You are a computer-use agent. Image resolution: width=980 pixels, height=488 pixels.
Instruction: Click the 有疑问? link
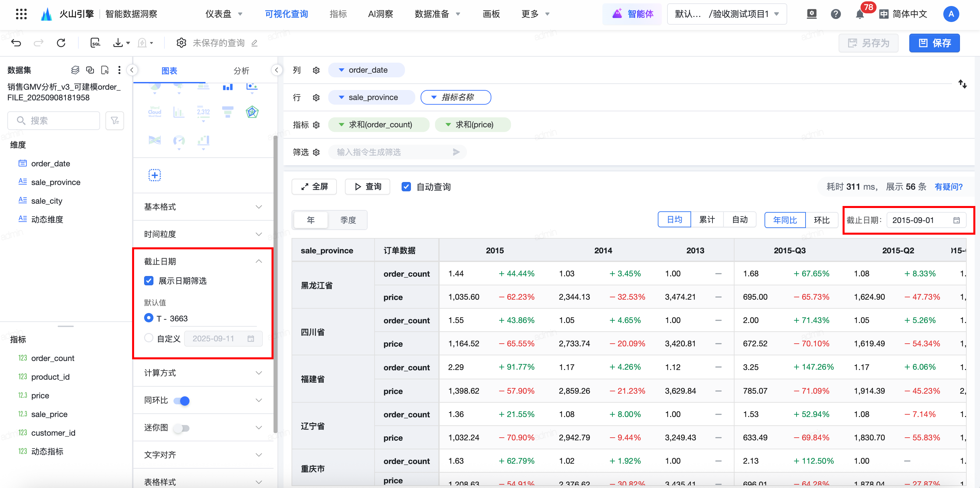tap(948, 187)
